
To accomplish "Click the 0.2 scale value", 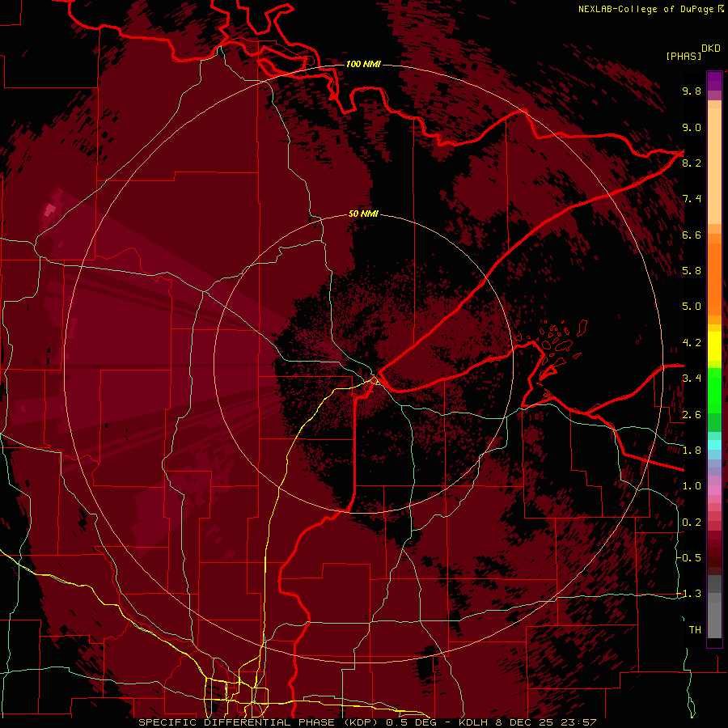I will pos(692,523).
